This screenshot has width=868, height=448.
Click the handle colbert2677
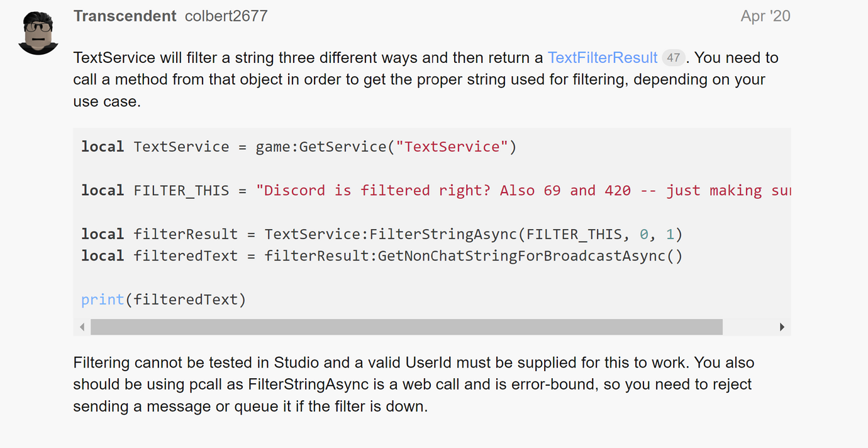click(x=226, y=16)
